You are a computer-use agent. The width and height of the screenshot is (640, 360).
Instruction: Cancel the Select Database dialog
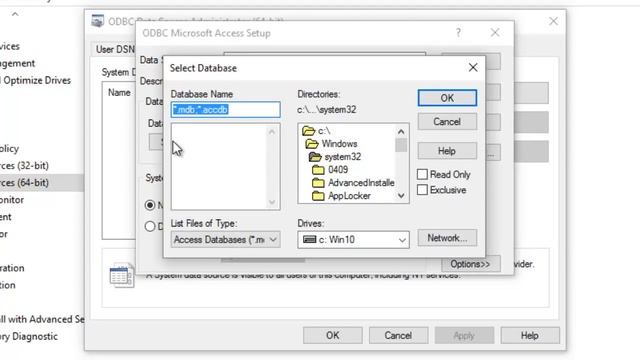[x=447, y=122]
